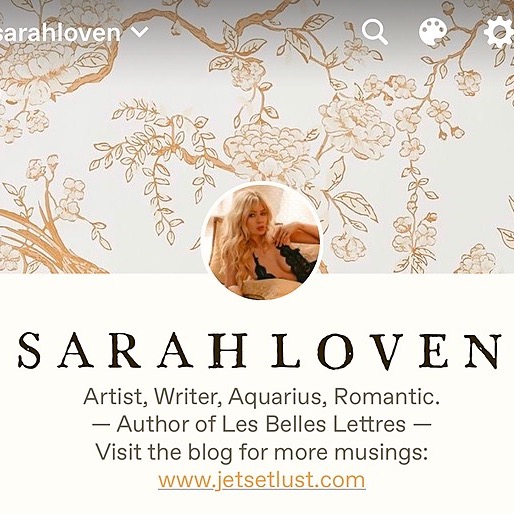Screen dimensions: 514x514
Task: Tap the 'Author of Les Belles Lettres' line
Action: [x=261, y=424]
